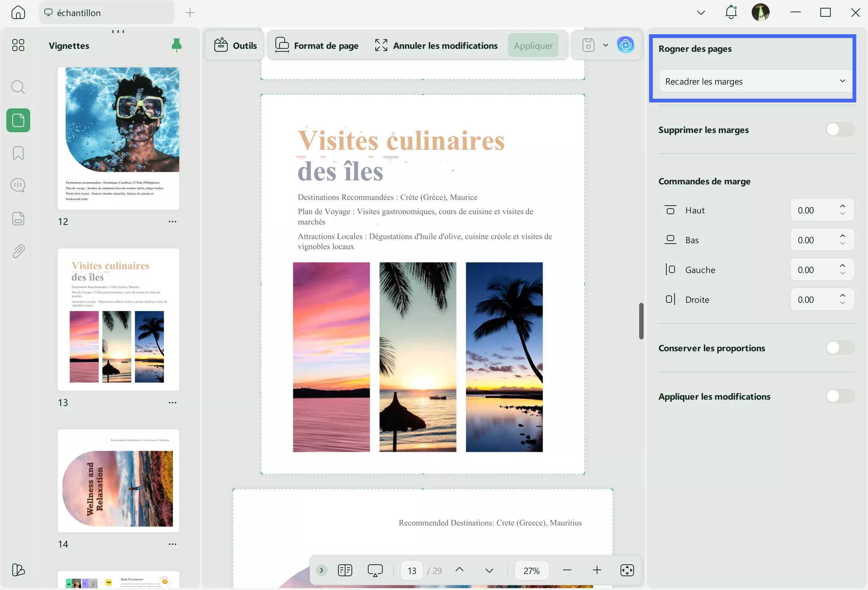Start presentation mode from the bottom bar

coord(375,570)
